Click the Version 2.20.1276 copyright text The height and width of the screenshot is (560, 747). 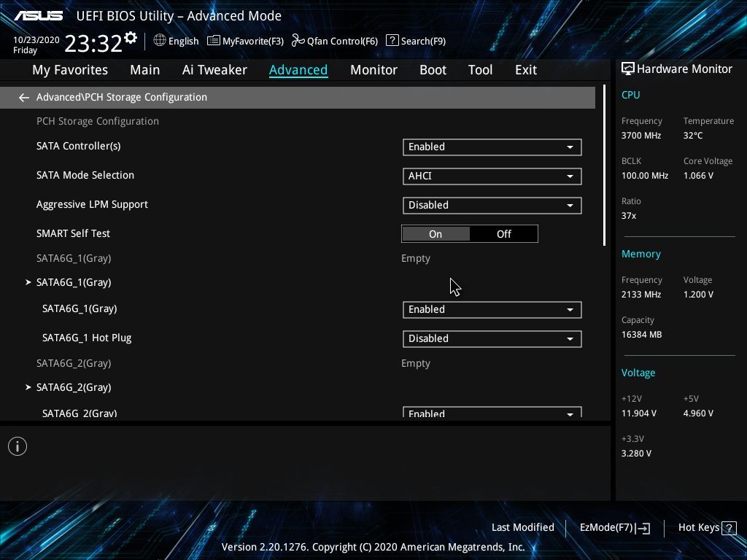373,547
